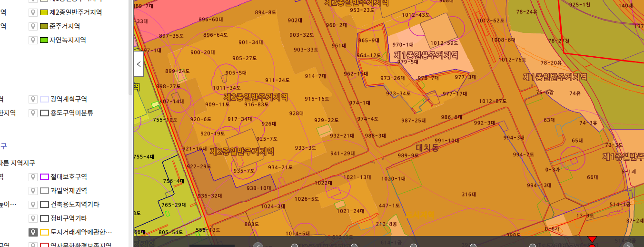Click the lavender outline swatch beside 광역계획구역
The height and width of the screenshot is (247, 644).
click(x=44, y=100)
